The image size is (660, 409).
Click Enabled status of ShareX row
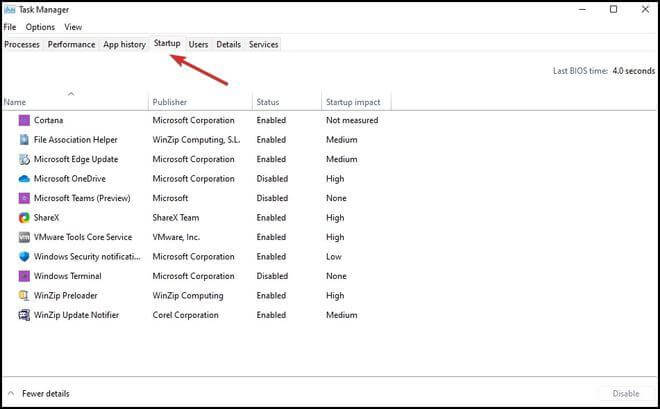(271, 218)
